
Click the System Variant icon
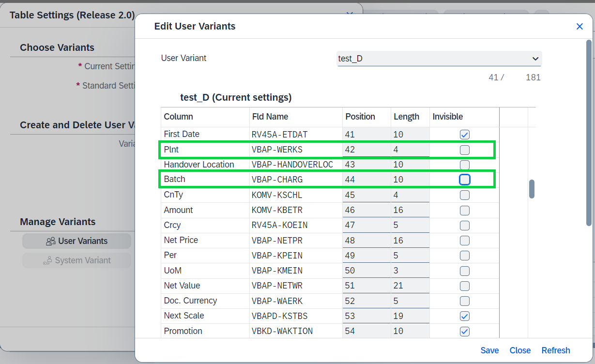tap(47, 260)
